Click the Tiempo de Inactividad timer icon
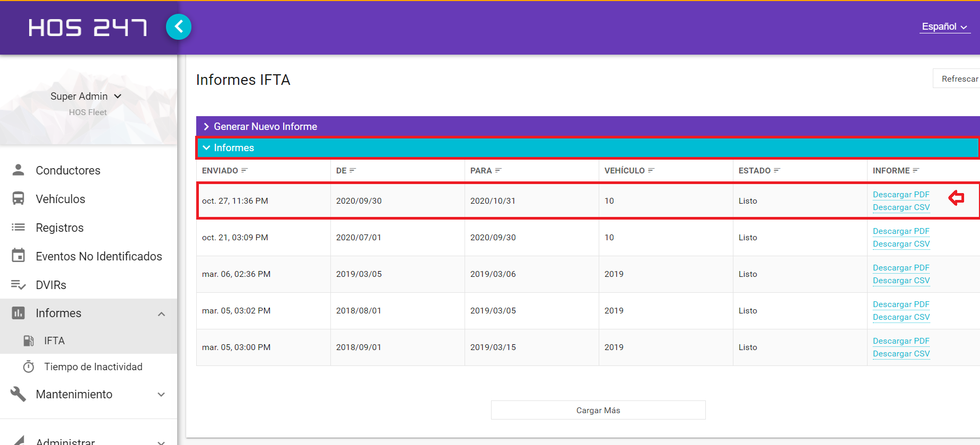980x445 pixels. click(29, 367)
